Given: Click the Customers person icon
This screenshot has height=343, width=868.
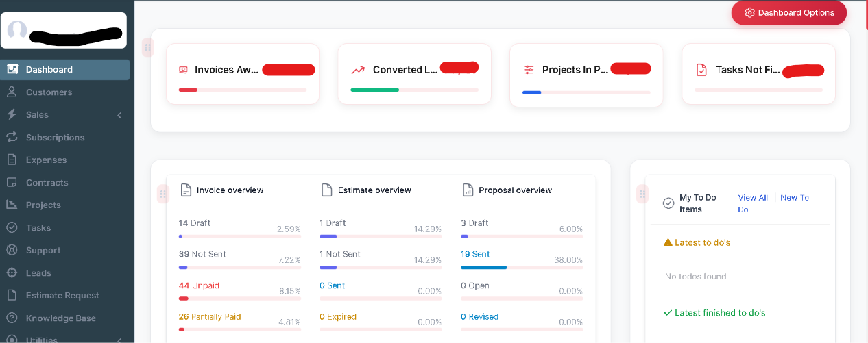Looking at the screenshot, I should pos(12,92).
